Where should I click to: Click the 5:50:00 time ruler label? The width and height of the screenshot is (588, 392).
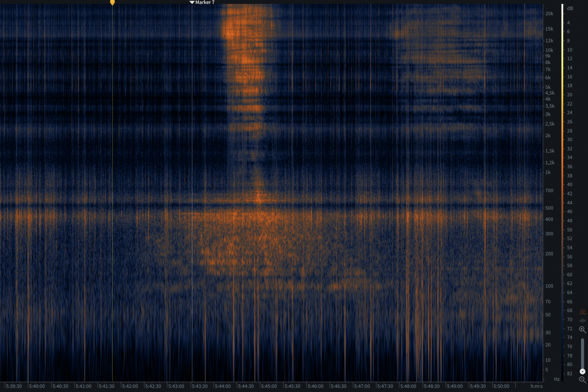click(501, 386)
